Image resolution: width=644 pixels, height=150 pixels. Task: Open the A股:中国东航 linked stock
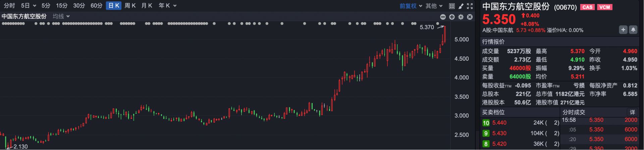[x=497, y=30]
